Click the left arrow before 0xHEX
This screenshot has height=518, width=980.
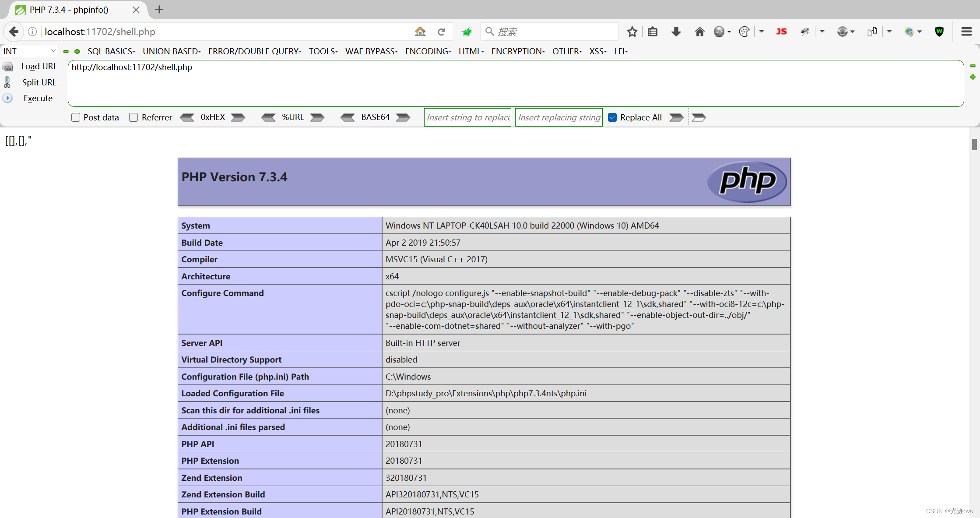[x=187, y=117]
